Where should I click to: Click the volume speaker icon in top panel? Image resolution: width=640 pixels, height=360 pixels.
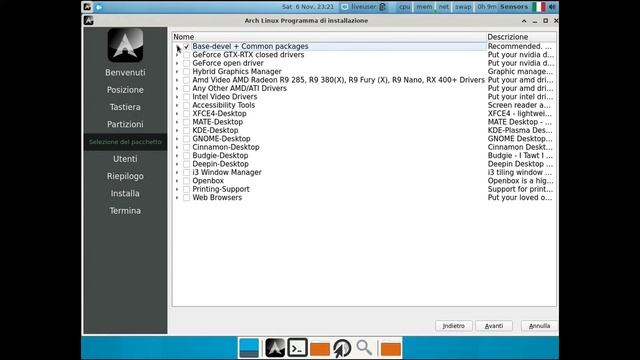click(552, 7)
